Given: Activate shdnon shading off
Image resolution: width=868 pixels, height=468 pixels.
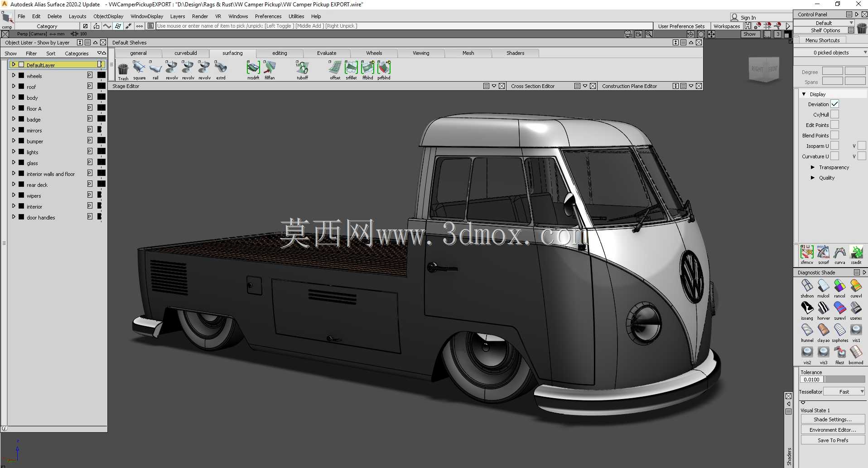Looking at the screenshot, I should click(807, 288).
